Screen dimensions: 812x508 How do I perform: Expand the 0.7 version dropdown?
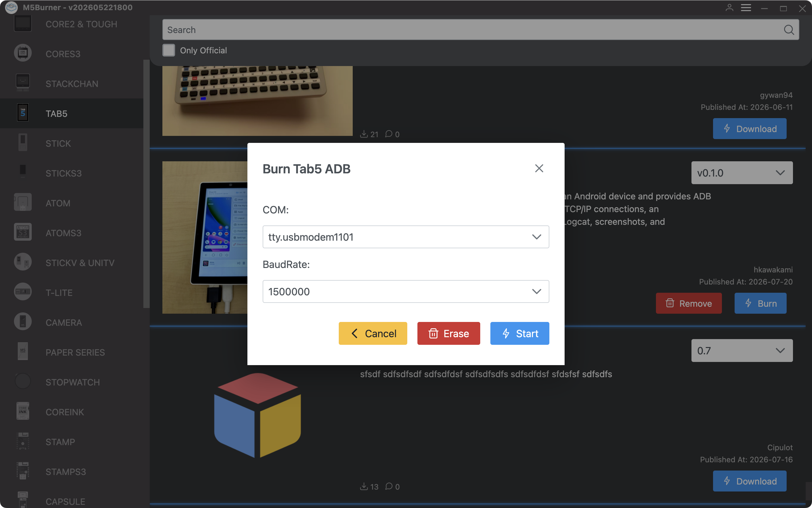(742, 351)
